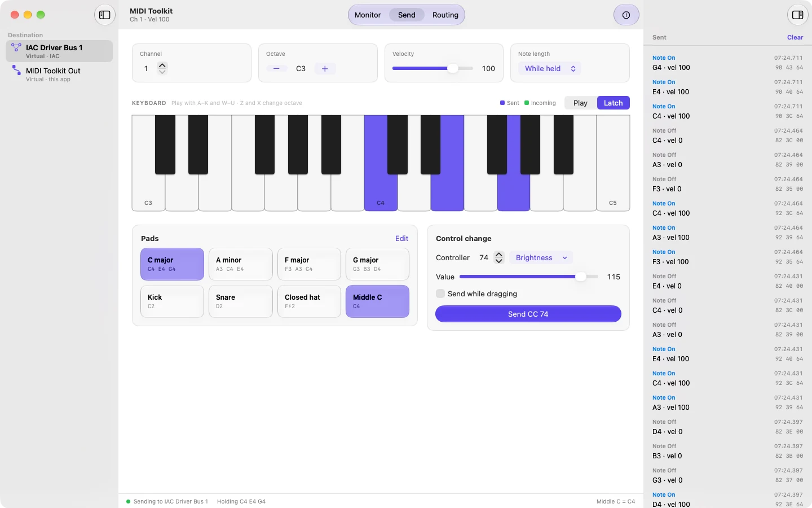Screen dimensions: 812x508
Task: Click the Sent legend indicator
Action: (510, 103)
